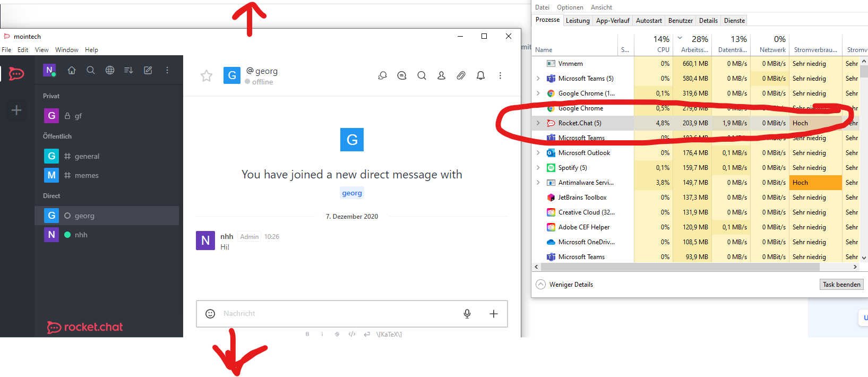
Task: Click the nhh username on Hi! message
Action: coord(227,236)
